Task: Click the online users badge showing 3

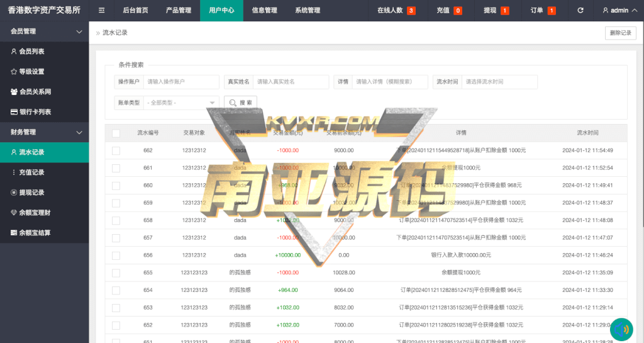Action: (411, 11)
